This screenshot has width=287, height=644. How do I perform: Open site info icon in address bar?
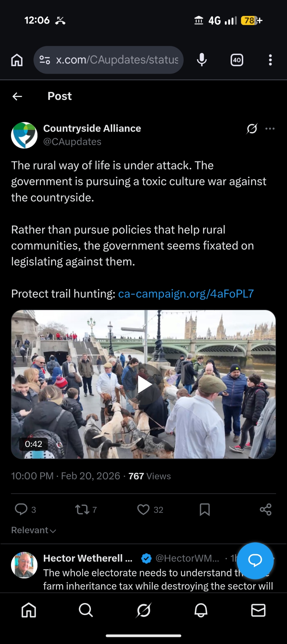pos(45,60)
